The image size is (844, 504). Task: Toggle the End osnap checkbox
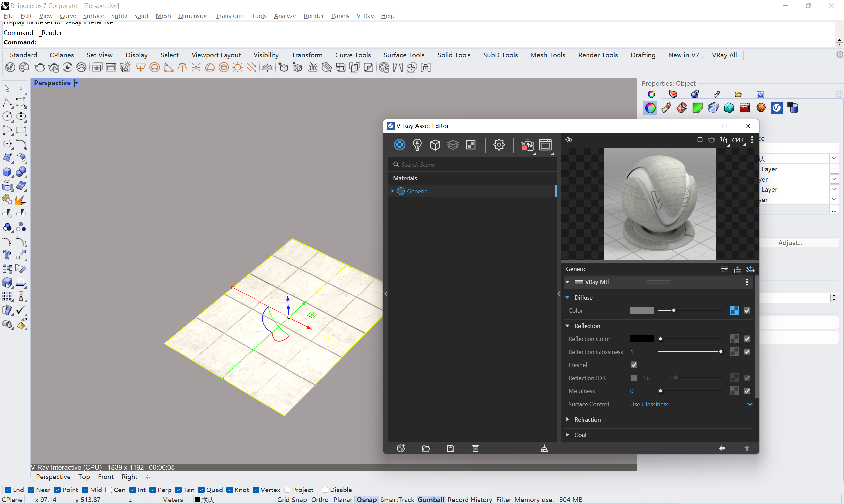pos(8,490)
